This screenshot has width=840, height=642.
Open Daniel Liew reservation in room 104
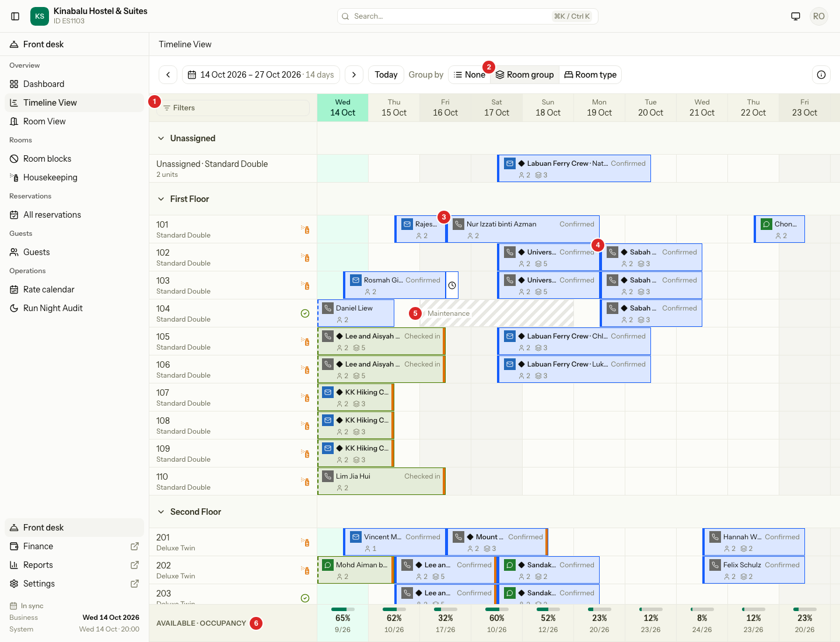click(x=356, y=313)
